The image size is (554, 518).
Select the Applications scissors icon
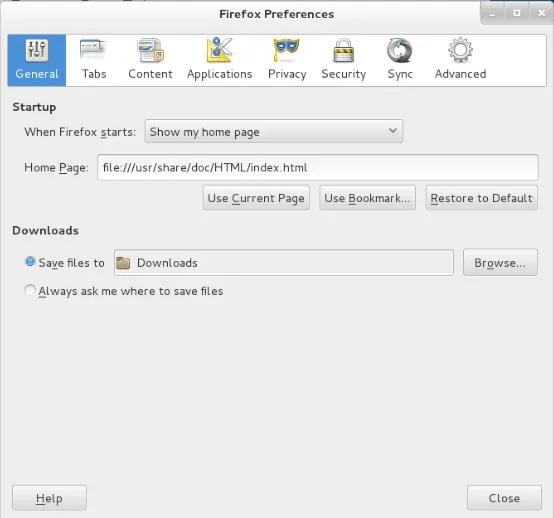219,50
